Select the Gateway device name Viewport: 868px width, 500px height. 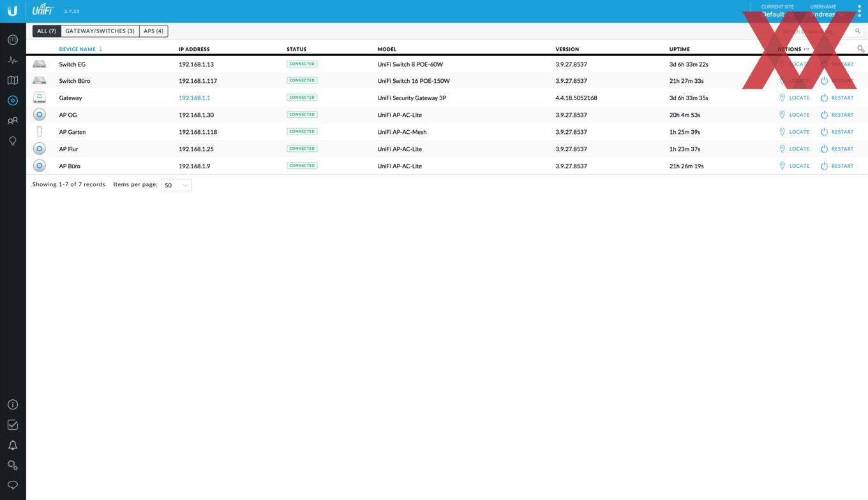[x=70, y=98]
